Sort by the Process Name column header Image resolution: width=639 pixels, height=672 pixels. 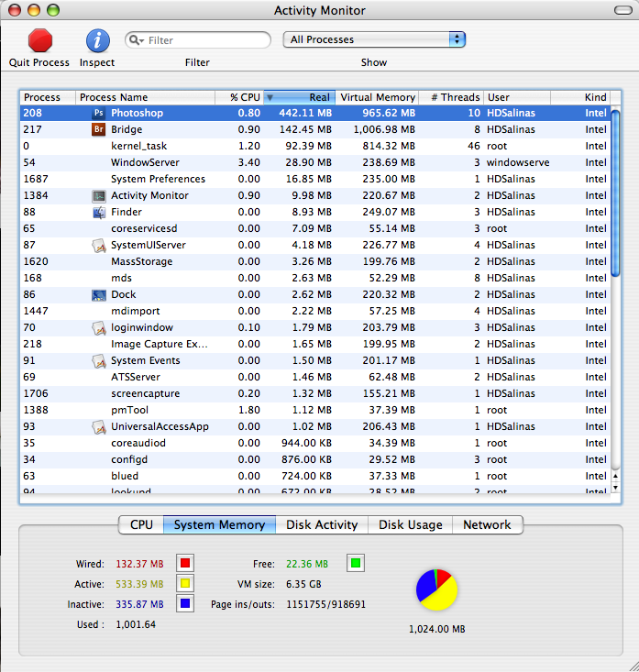145,97
